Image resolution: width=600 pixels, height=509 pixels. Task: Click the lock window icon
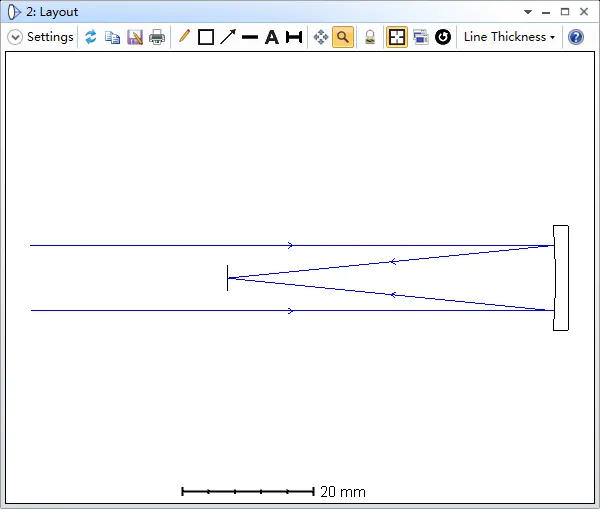[370, 37]
